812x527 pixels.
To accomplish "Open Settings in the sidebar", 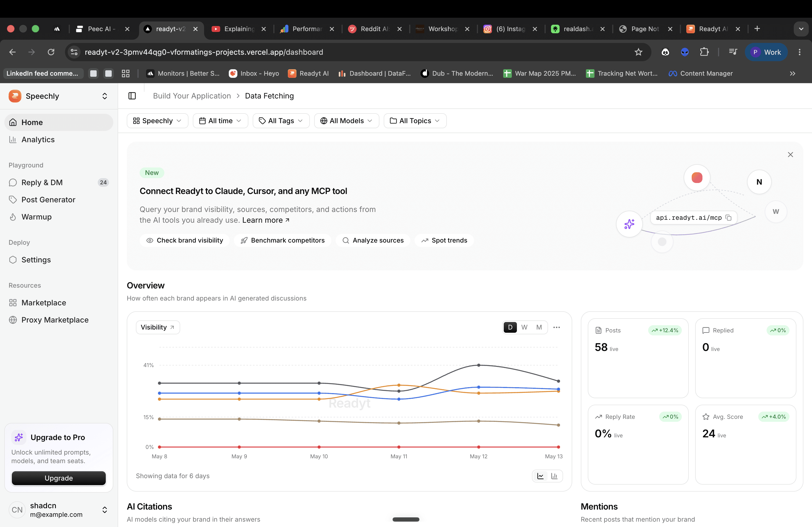I will point(58,260).
